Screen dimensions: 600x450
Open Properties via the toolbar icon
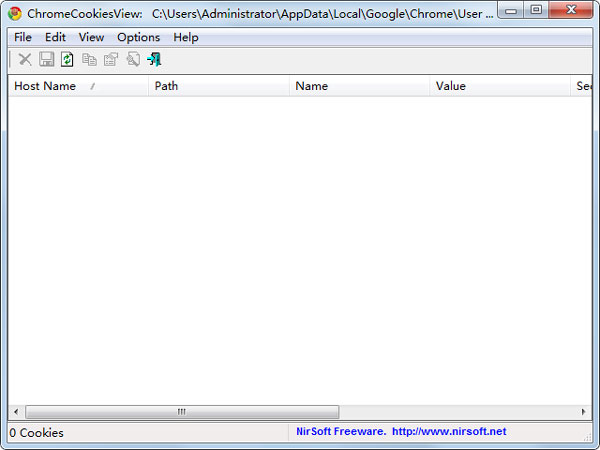coord(111,59)
